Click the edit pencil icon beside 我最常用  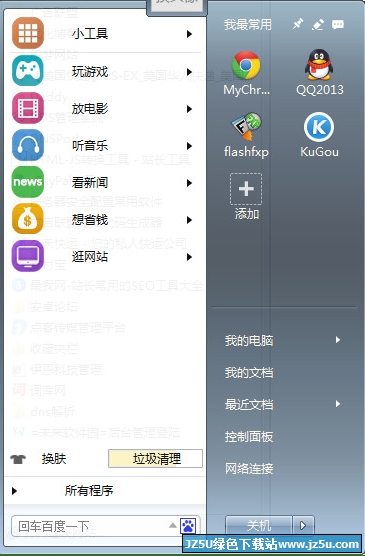[318, 24]
